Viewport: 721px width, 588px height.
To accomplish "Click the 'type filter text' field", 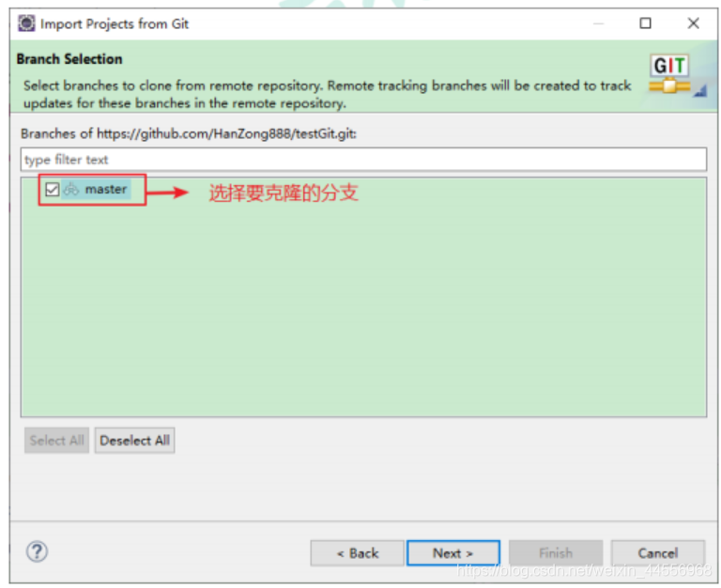I will coord(363,159).
